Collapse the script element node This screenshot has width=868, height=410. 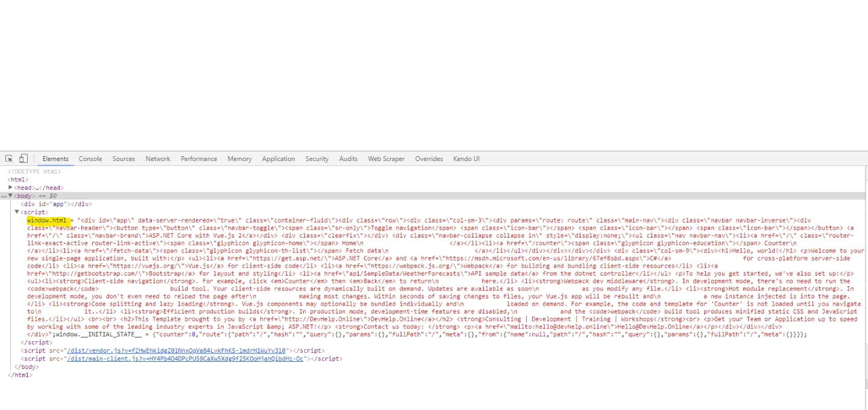tap(17, 212)
